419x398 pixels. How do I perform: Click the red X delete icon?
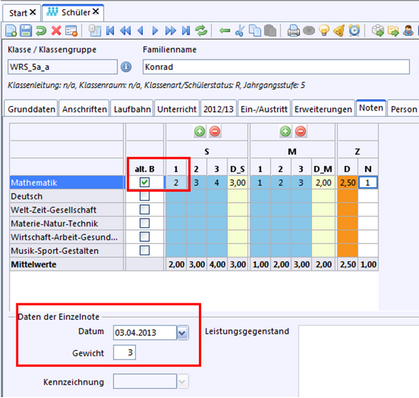tap(56, 31)
